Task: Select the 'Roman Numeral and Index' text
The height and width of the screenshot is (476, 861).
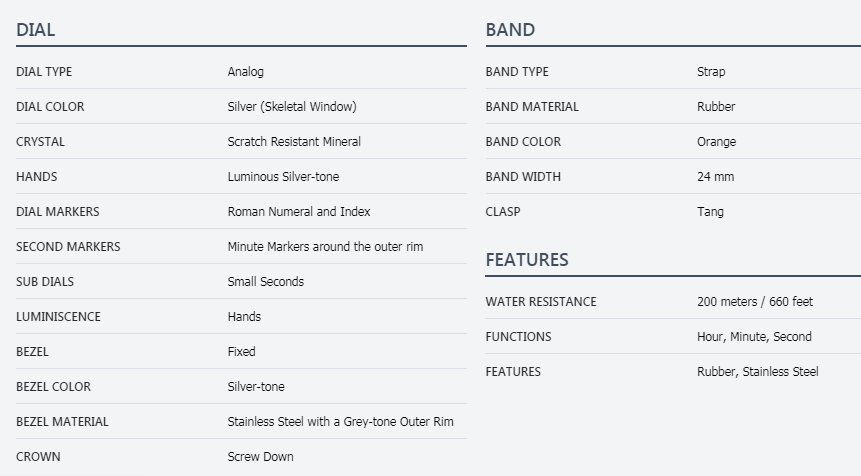Action: click(299, 212)
